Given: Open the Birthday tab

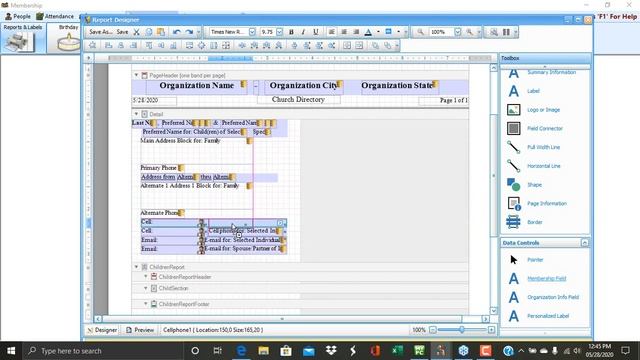Looking at the screenshot, I should pos(64,38).
